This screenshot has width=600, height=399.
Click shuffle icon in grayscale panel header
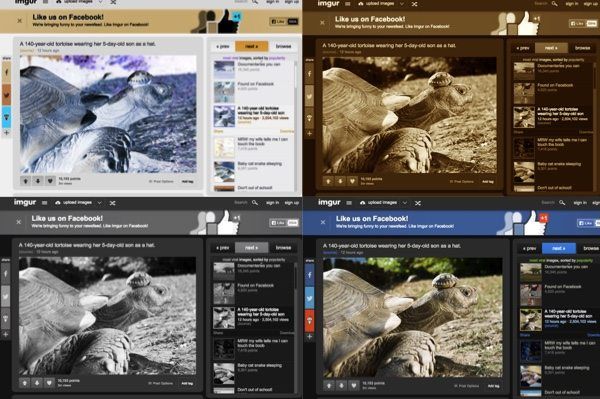[112, 203]
